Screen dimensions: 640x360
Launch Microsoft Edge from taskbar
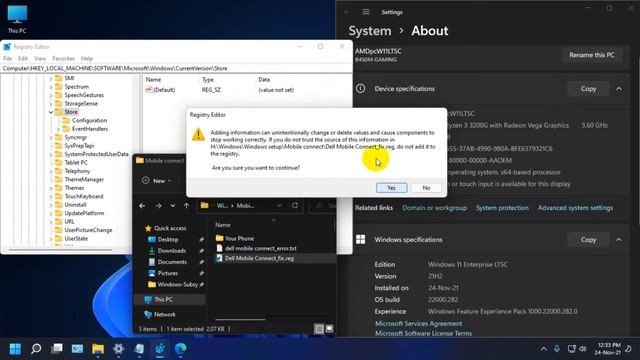click(x=180, y=349)
